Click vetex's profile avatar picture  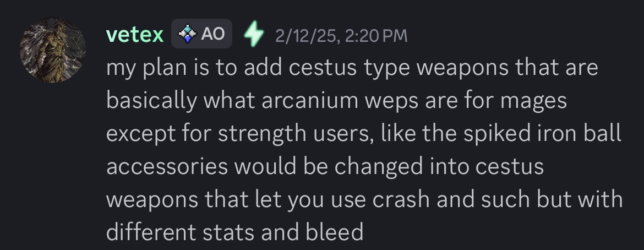point(53,50)
